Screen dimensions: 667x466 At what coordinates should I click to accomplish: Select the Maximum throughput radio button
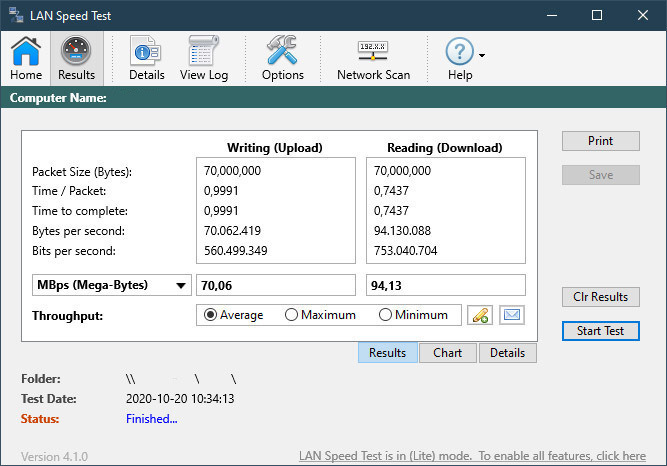click(292, 315)
